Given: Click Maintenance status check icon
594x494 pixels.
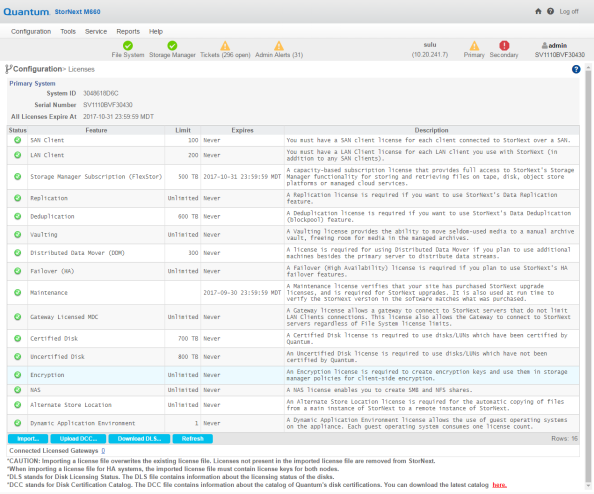Looking at the screenshot, I should [17, 292].
